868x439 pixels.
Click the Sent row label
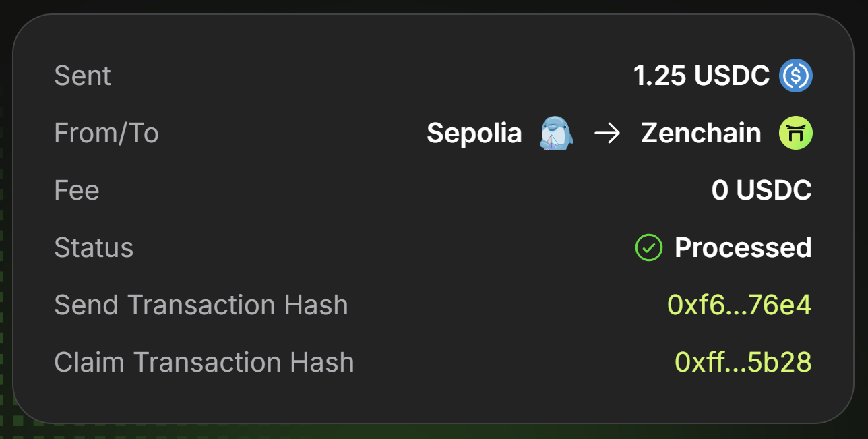[82, 76]
